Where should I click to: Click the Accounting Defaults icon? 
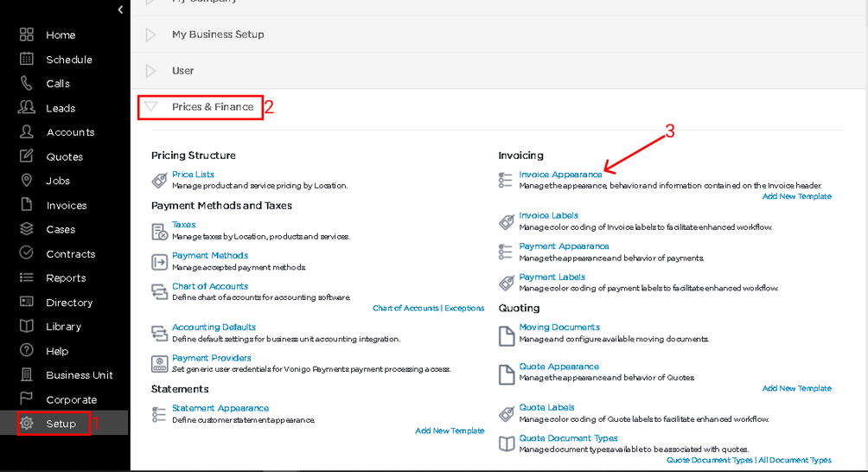pos(159,333)
